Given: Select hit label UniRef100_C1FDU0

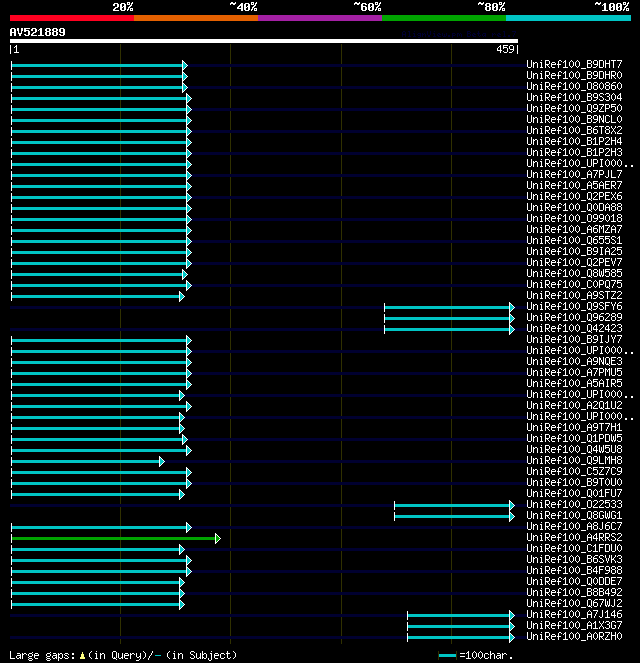Looking at the screenshot, I should point(574,548).
